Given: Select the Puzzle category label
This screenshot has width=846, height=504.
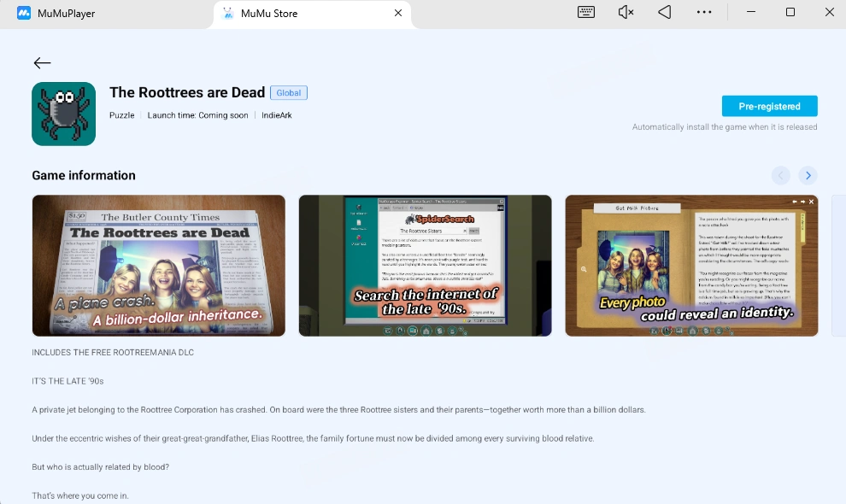Looking at the screenshot, I should click(122, 115).
